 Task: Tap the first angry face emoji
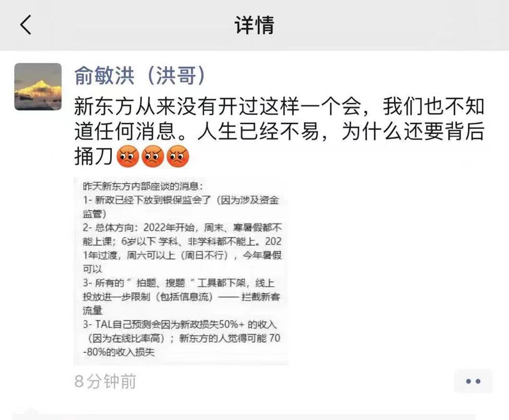point(128,157)
